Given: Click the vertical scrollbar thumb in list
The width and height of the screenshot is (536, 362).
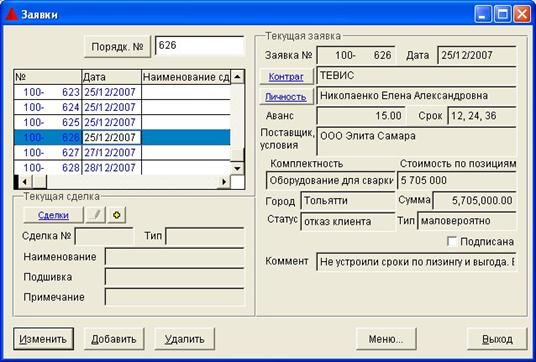Looking at the screenshot, I should click(237, 155).
